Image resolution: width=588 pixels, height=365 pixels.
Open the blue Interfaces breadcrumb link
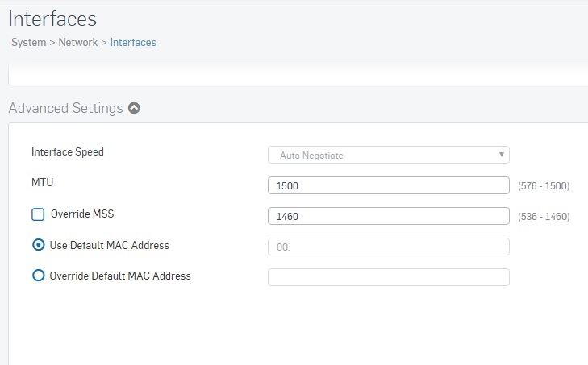tap(133, 43)
